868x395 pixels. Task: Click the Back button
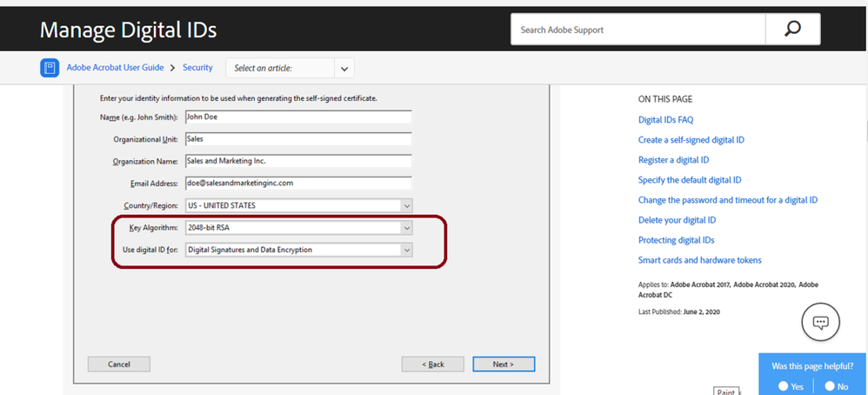click(432, 364)
